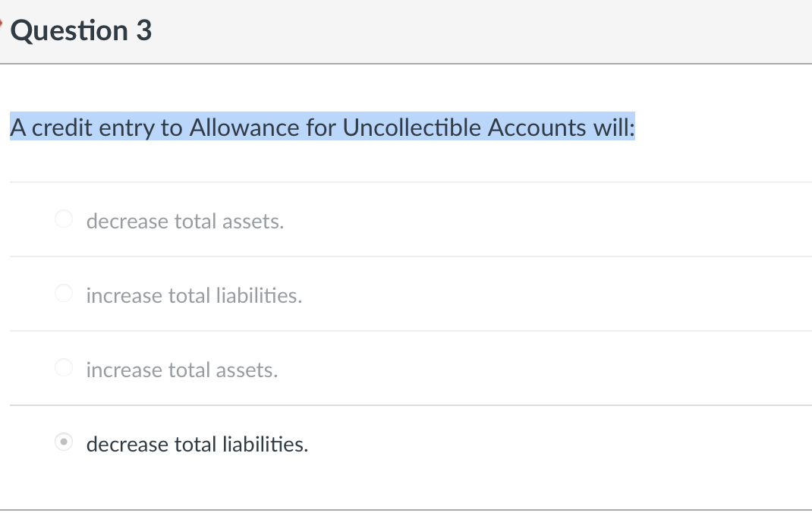
Task: Select the 'decrease total assets' radio button
Action: click(x=64, y=219)
